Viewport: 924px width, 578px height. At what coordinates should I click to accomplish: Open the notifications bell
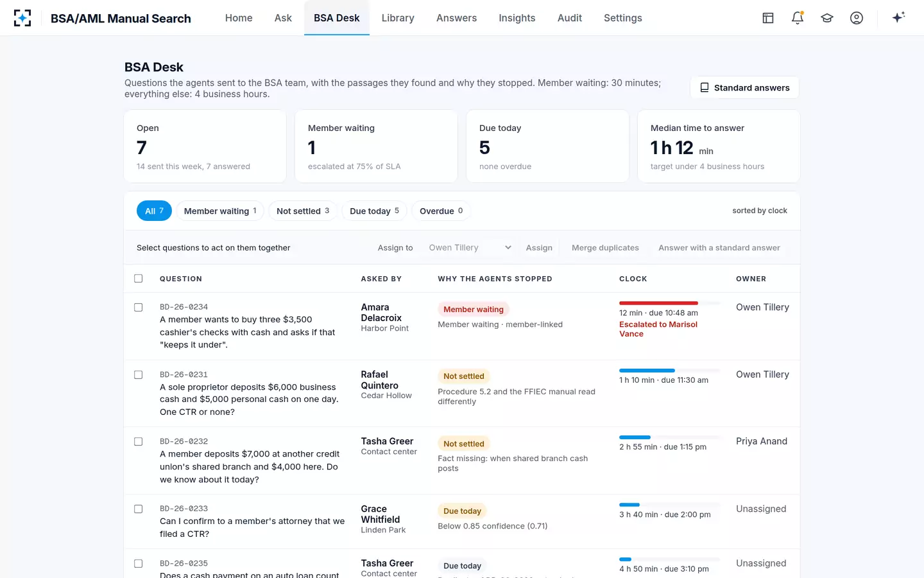[x=798, y=18]
